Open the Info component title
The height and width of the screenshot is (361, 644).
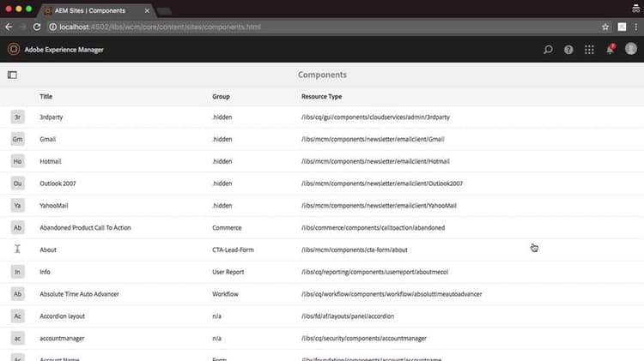pos(45,272)
